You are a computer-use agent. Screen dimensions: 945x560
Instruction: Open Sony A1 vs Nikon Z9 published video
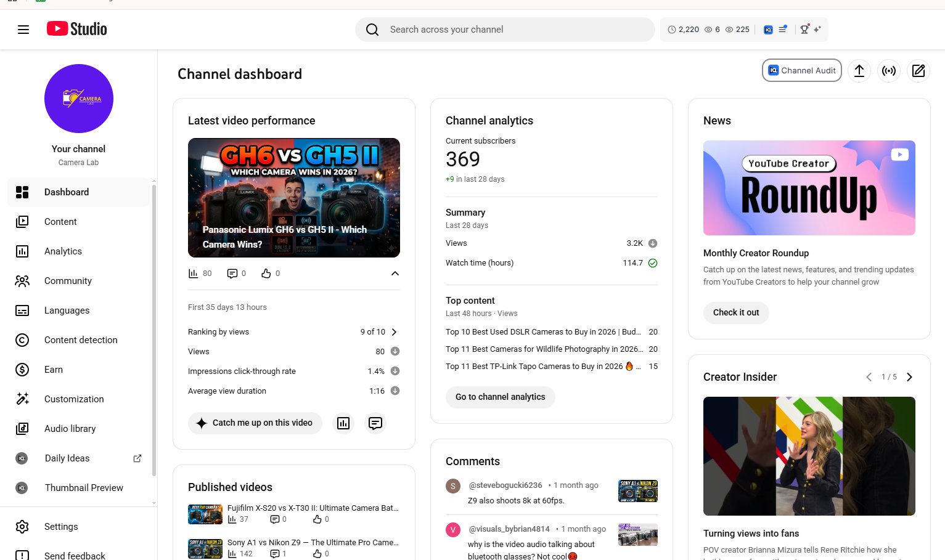point(313,543)
